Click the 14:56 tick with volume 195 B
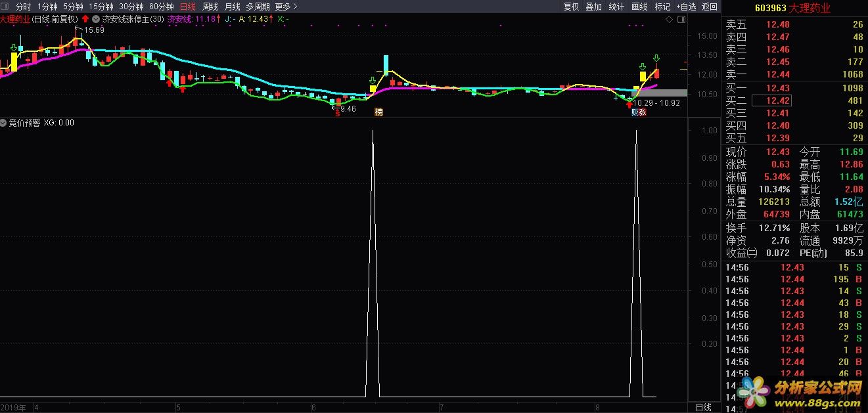868x413 pixels. [794, 279]
